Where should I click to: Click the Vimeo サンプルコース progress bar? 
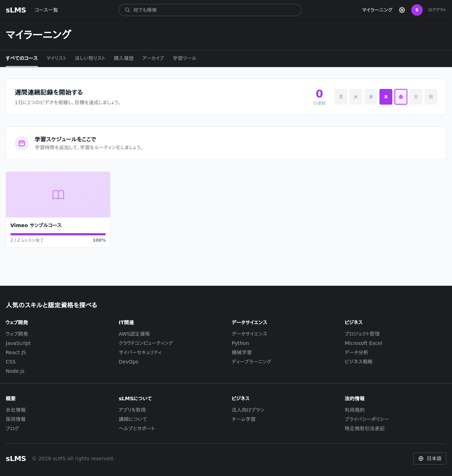58,234
